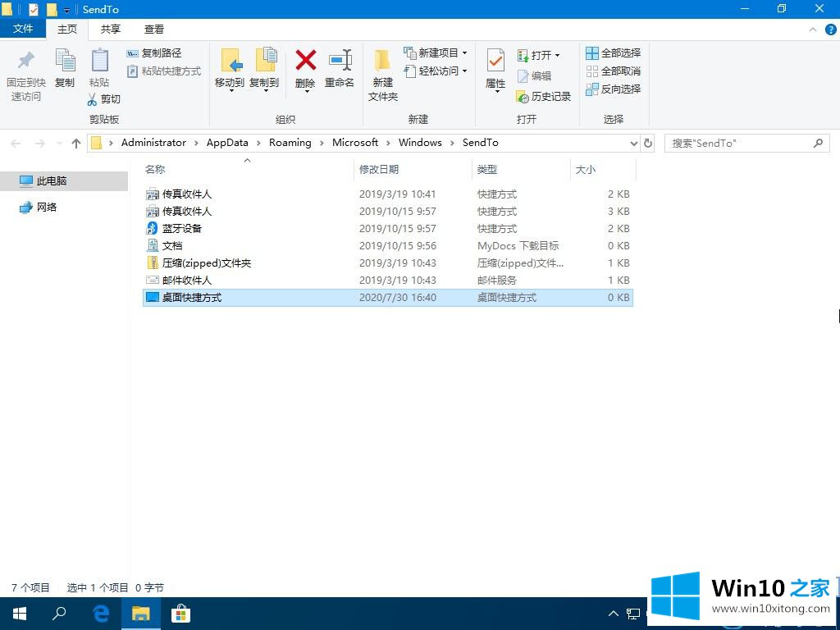
Task: Create a new folder with 新建文件夹
Action: click(382, 75)
